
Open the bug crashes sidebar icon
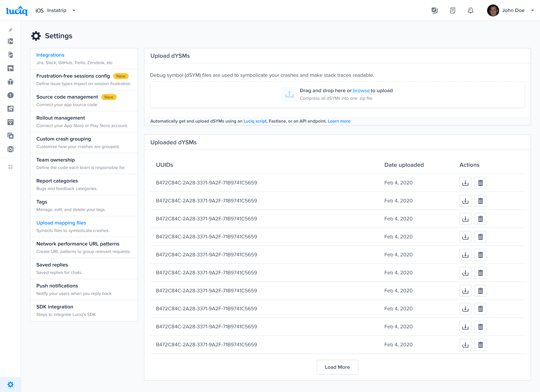[x=10, y=82]
